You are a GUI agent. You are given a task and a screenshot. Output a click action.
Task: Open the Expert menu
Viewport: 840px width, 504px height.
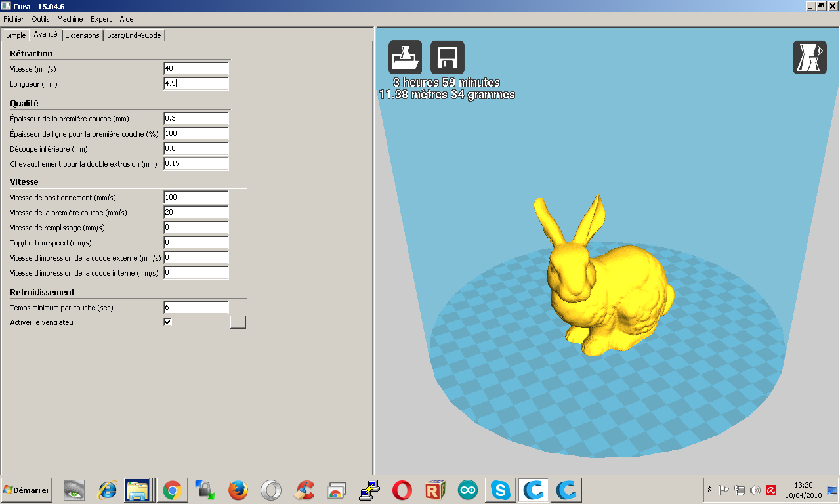coord(101,19)
